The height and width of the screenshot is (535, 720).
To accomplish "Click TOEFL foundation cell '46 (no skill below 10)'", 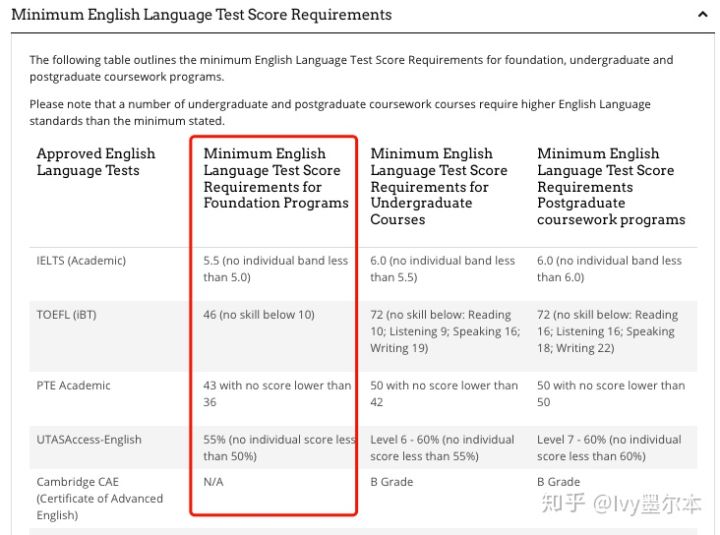I will tap(259, 315).
